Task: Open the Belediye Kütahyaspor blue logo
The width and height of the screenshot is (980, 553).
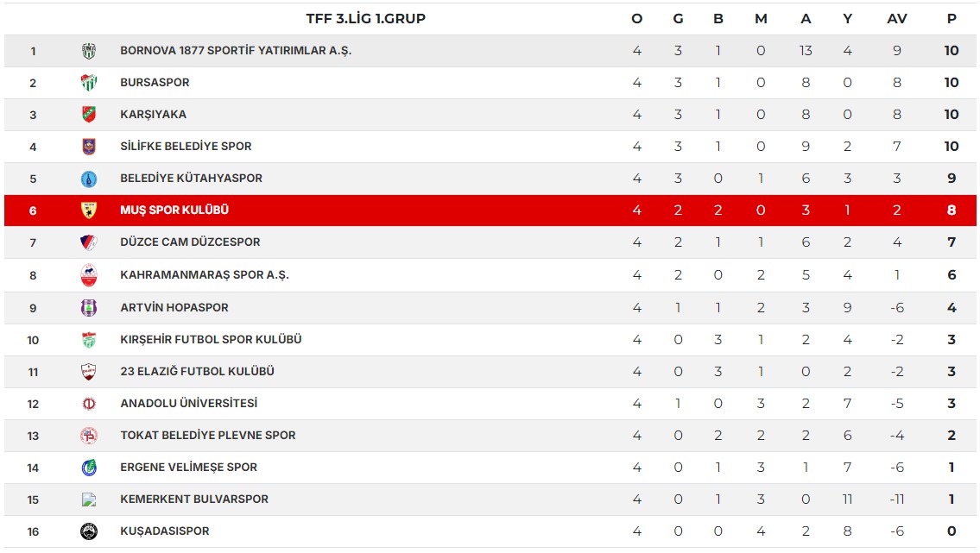Action: [x=89, y=179]
